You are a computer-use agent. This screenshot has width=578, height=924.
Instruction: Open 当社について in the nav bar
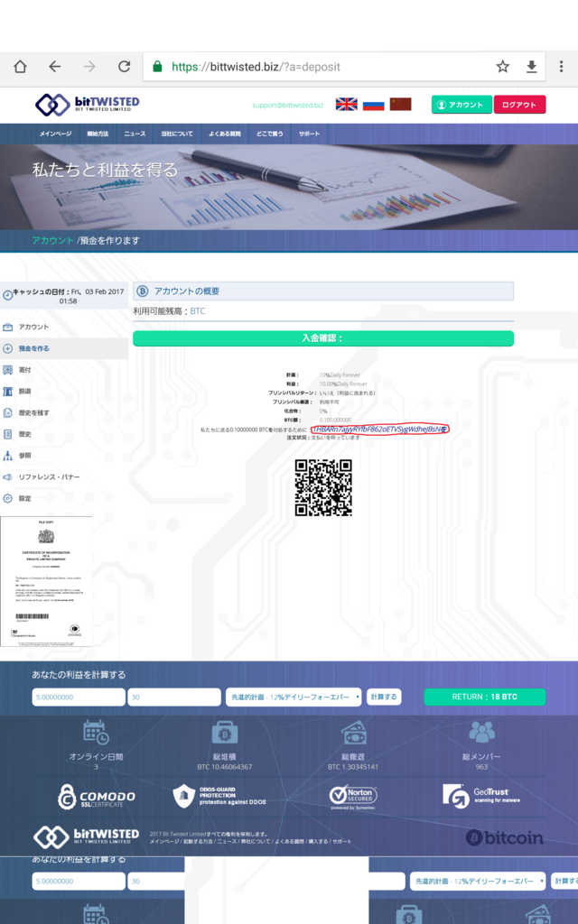click(177, 134)
